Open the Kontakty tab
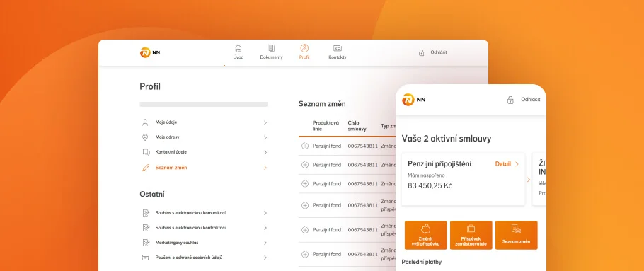 click(338, 52)
